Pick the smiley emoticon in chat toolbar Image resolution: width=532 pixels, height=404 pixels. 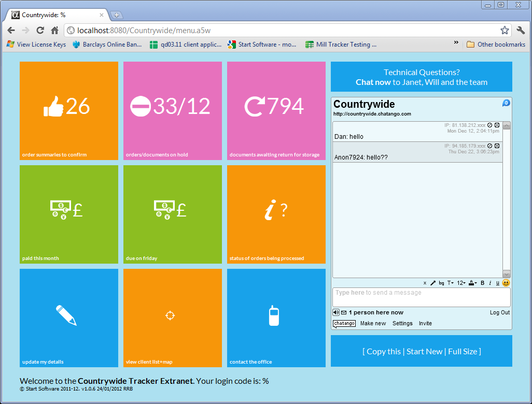click(x=506, y=283)
